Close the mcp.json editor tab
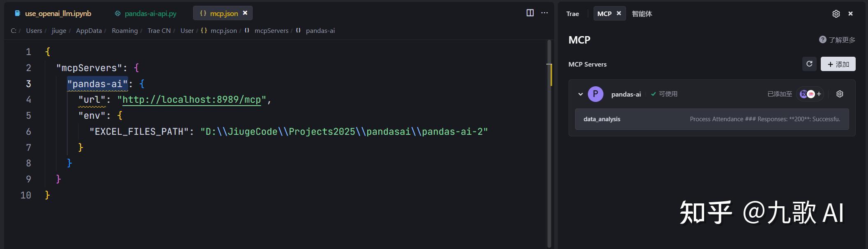The height and width of the screenshot is (249, 868). [245, 13]
